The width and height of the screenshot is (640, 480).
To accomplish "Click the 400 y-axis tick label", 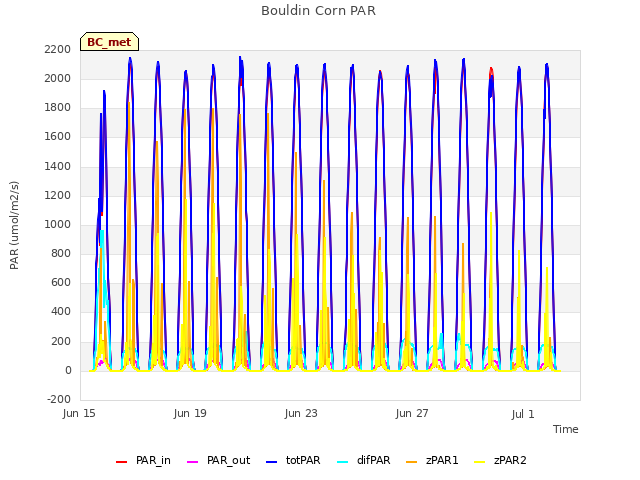I will click(x=61, y=312).
